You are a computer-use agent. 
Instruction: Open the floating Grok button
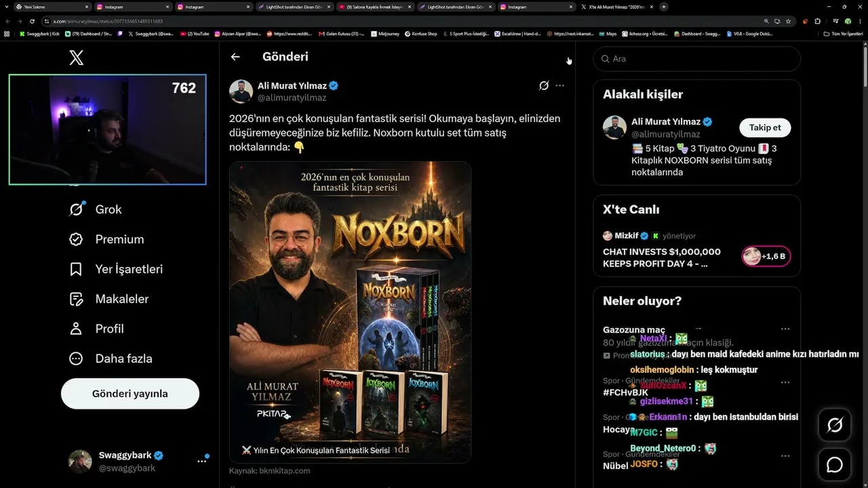[835, 425]
